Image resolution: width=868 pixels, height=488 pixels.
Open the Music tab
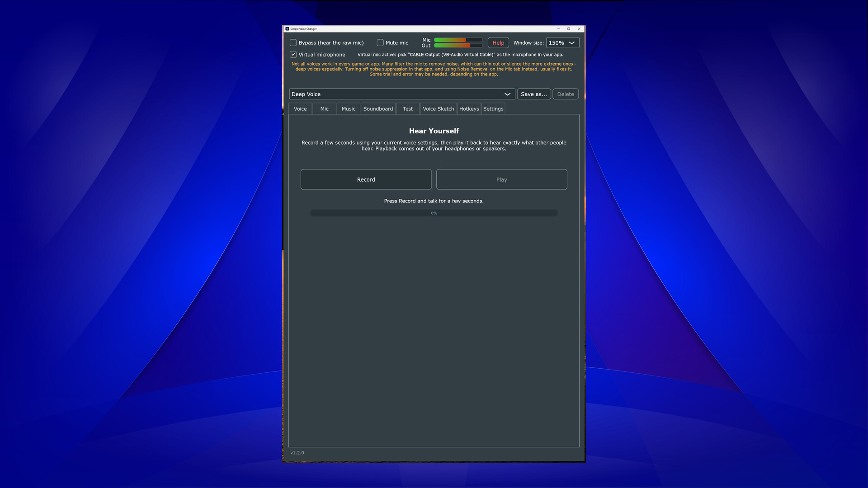(349, 109)
